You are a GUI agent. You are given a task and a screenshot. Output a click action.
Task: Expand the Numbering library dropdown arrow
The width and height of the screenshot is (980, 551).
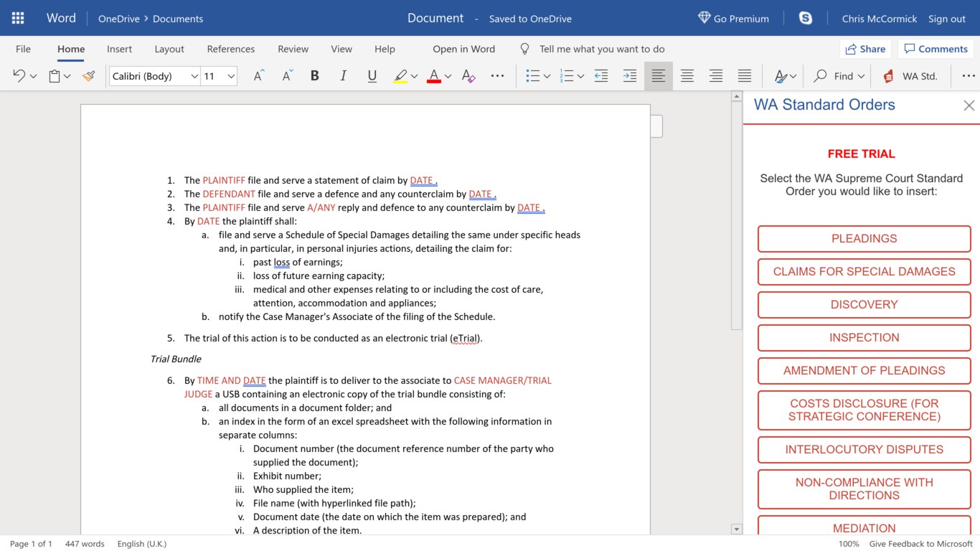580,77
